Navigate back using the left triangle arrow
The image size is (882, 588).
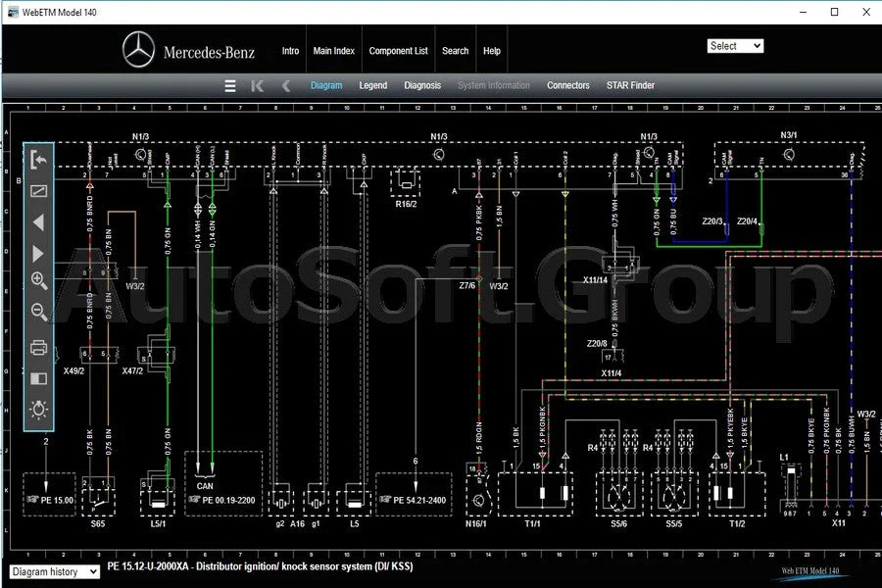(38, 222)
